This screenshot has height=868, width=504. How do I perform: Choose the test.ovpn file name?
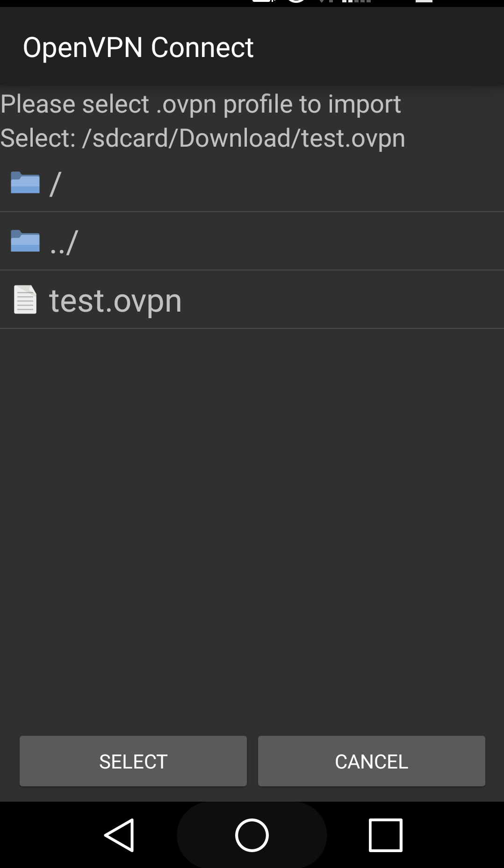(x=115, y=300)
